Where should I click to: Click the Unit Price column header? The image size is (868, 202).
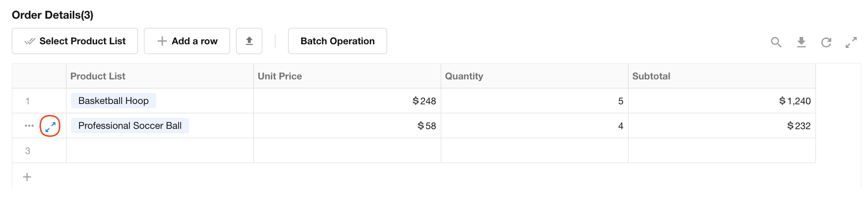pos(280,76)
